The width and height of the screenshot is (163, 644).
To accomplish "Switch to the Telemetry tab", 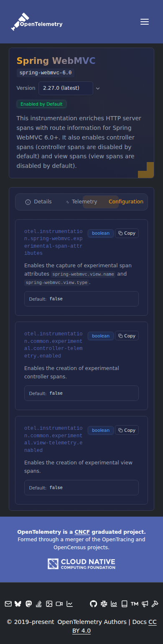I will [x=81, y=202].
